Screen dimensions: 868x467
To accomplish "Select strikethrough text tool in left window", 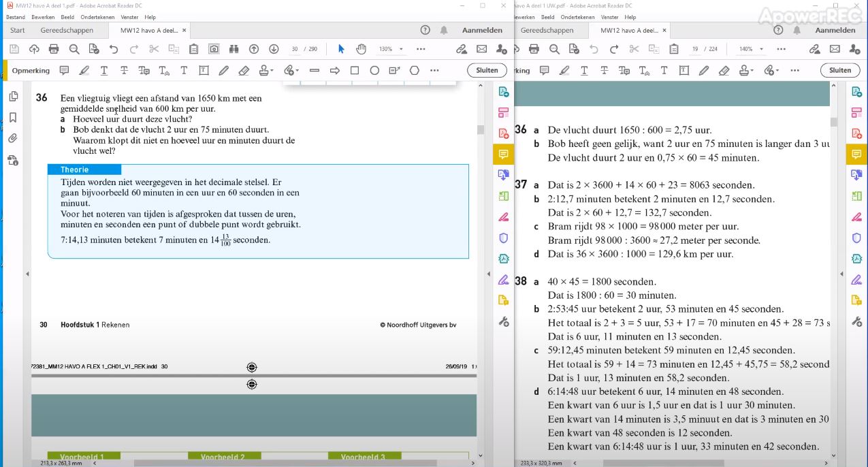I will tap(124, 70).
